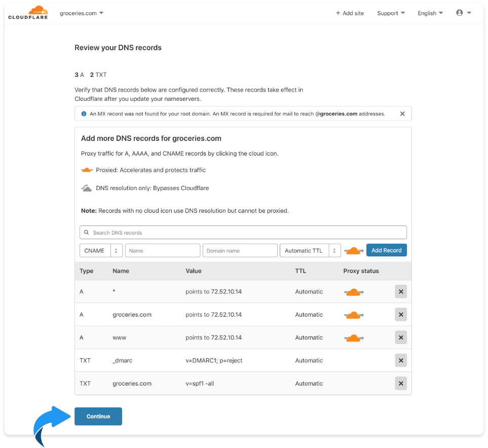Click the Type column header
488x448 pixels.
[x=87, y=271]
